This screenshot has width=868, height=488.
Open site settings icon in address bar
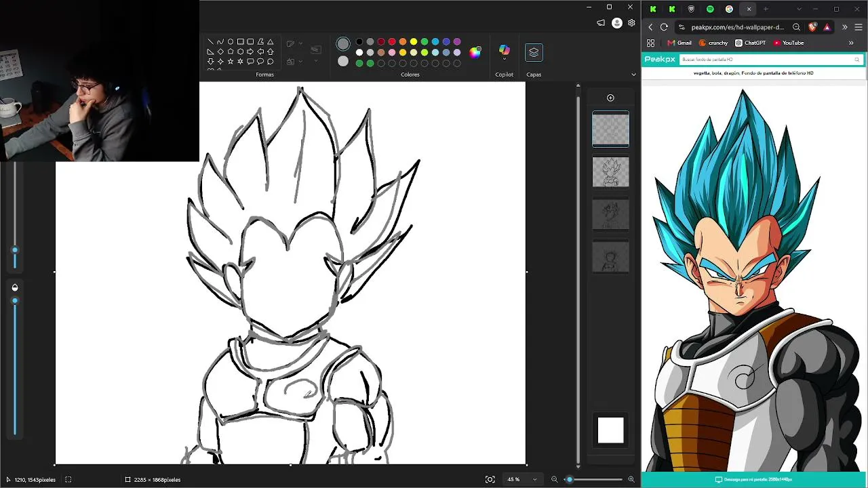pyautogui.click(x=682, y=27)
